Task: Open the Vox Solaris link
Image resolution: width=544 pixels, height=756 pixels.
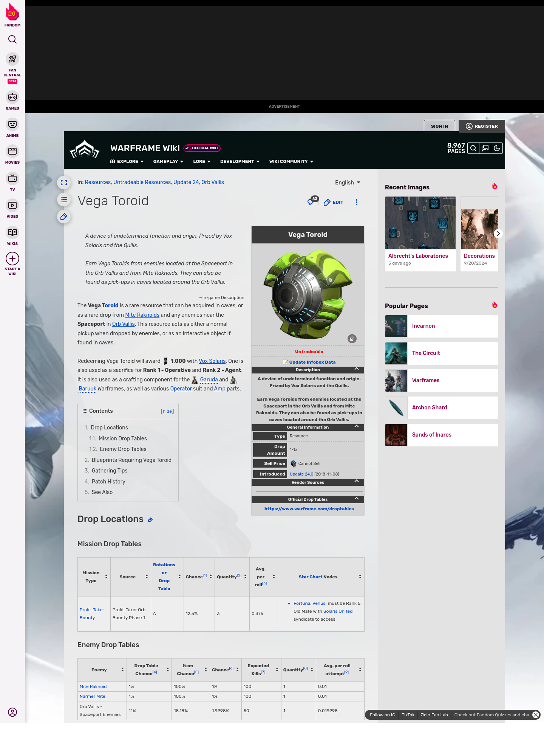Action: tap(212, 361)
